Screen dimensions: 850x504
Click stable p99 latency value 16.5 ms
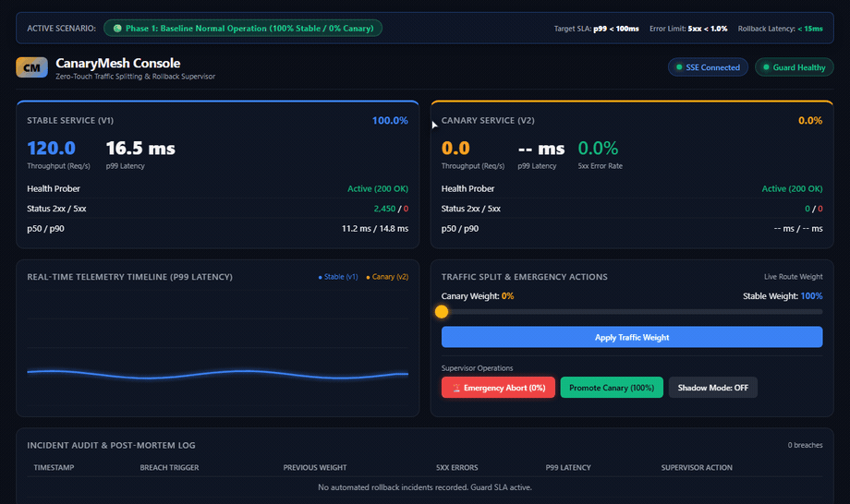pos(140,148)
